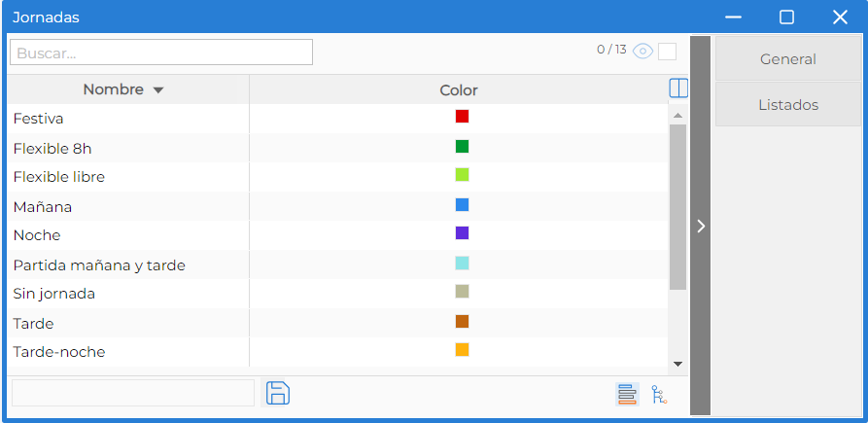Sort by the Nombre column arrow
This screenshot has width=868, height=423.
(x=158, y=90)
